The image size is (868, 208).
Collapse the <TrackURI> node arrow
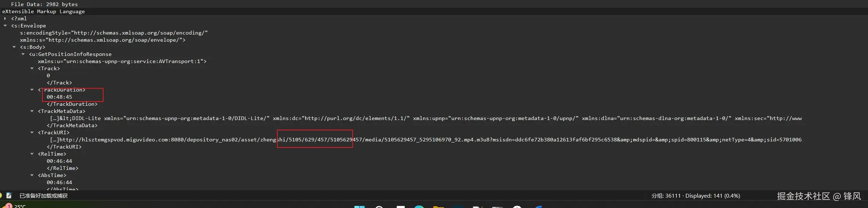(32, 132)
